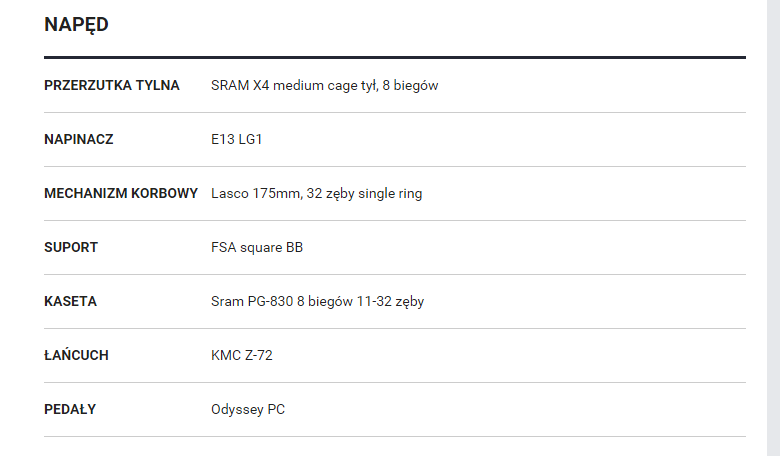This screenshot has height=456, width=780.
Task: Click the vertical scrollbar track on right
Action: coord(773,228)
